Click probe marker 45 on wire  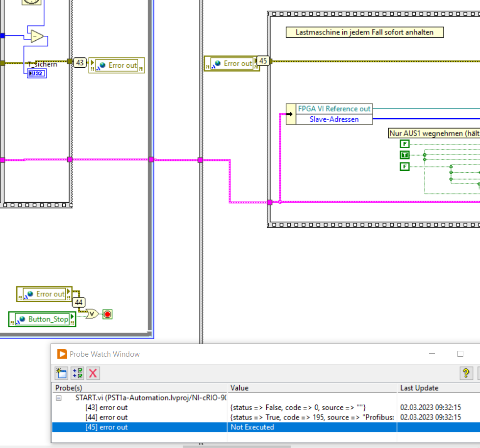click(x=263, y=61)
